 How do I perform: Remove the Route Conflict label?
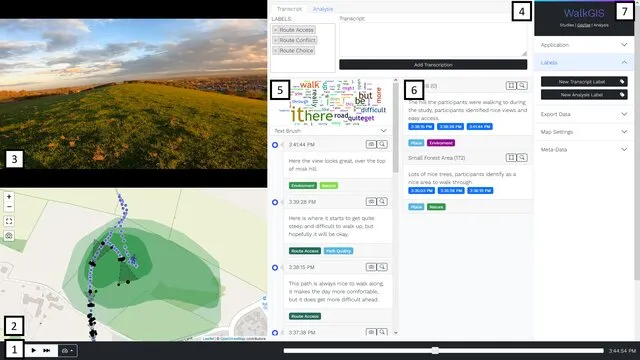[x=276, y=40]
